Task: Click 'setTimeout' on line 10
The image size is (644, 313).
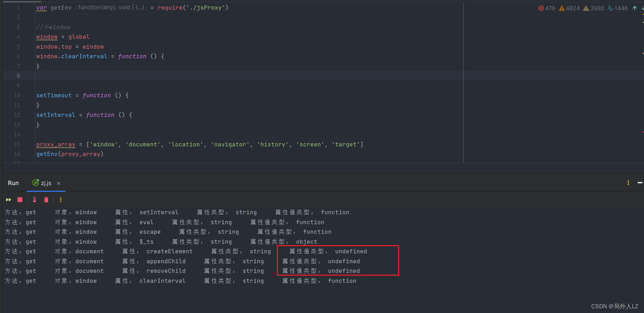Action: [54, 95]
